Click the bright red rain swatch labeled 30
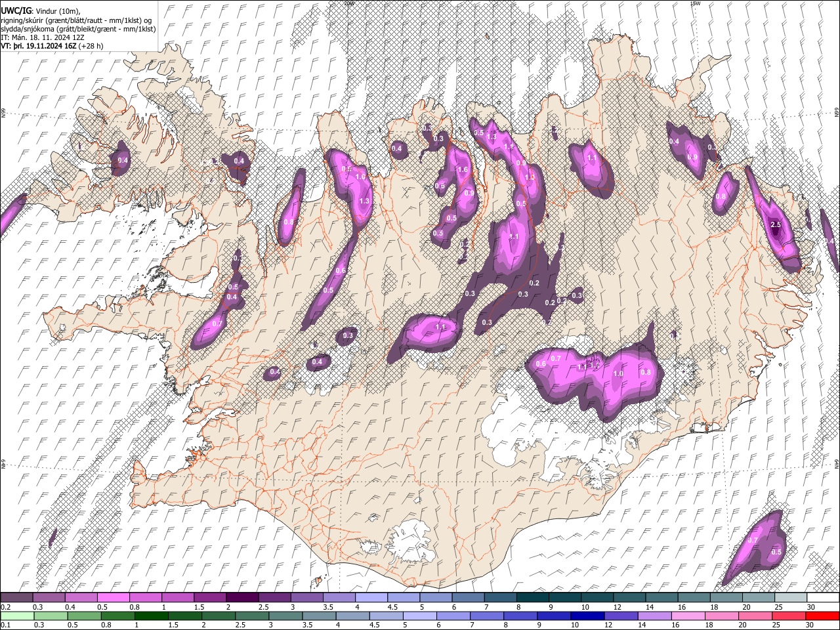Image resolution: width=840 pixels, height=630 pixels. [x=822, y=616]
